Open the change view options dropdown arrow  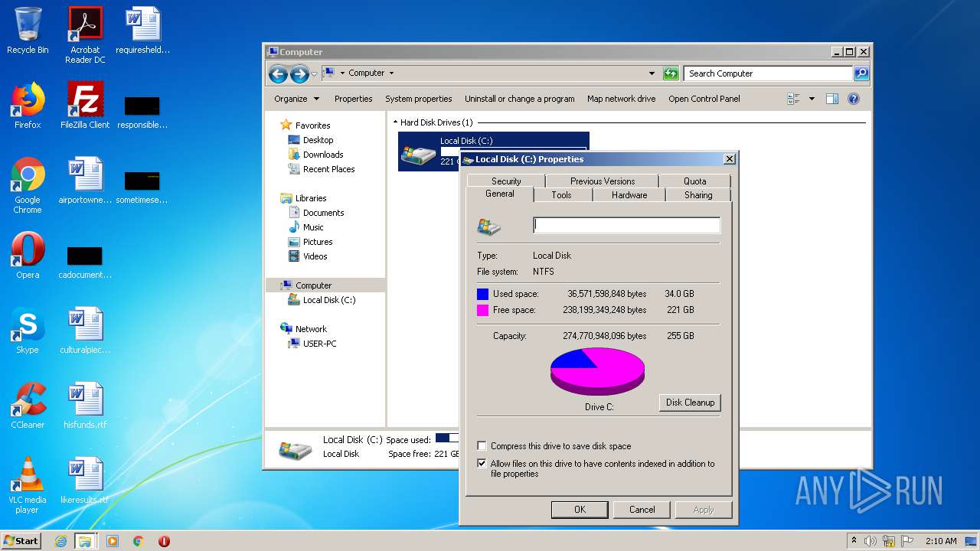click(812, 99)
